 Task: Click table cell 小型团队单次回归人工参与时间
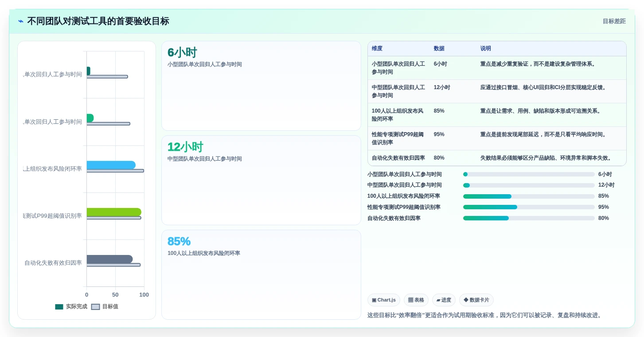(x=398, y=68)
